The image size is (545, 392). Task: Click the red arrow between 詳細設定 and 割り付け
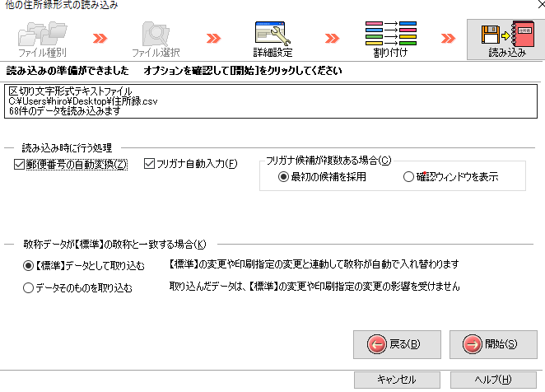coord(332,39)
